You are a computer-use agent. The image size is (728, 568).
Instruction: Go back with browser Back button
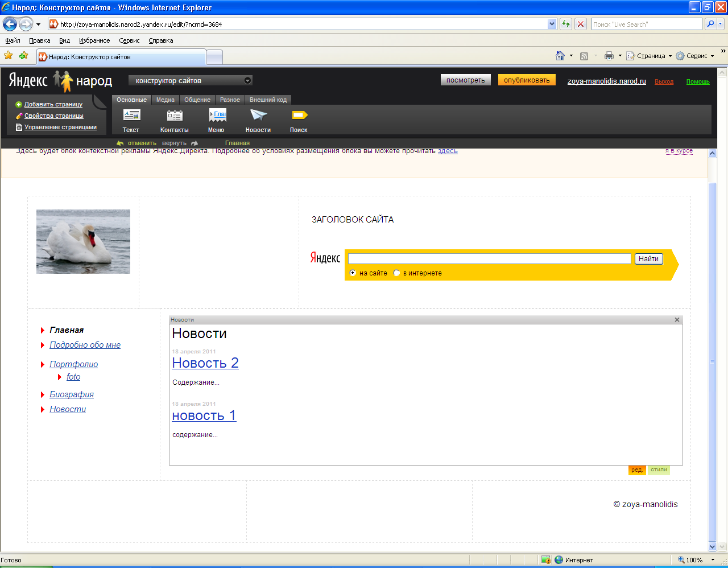point(10,24)
